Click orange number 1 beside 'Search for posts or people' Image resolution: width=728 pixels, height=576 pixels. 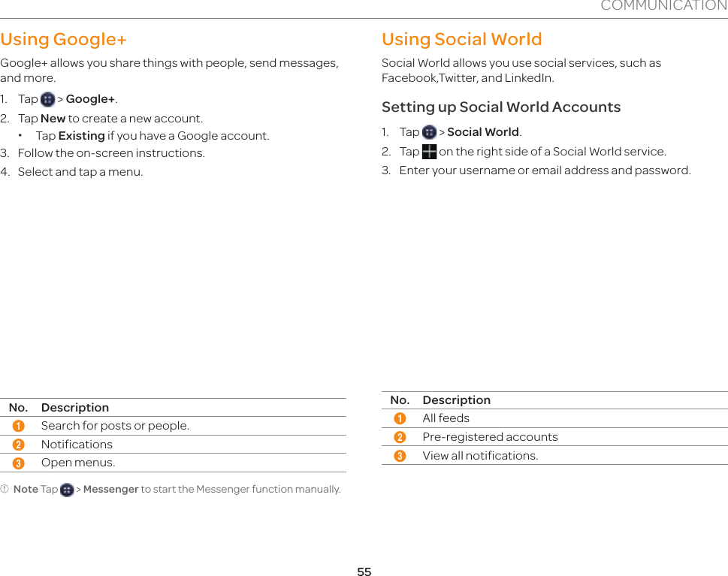pyautogui.click(x=19, y=426)
